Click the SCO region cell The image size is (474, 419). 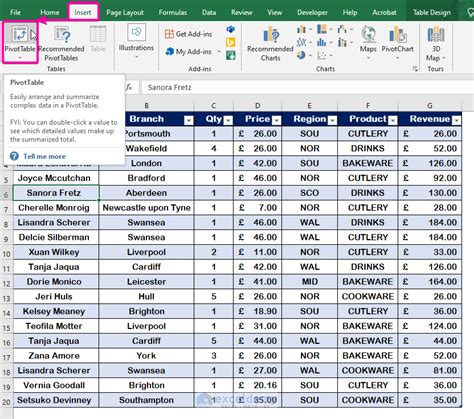(x=309, y=193)
